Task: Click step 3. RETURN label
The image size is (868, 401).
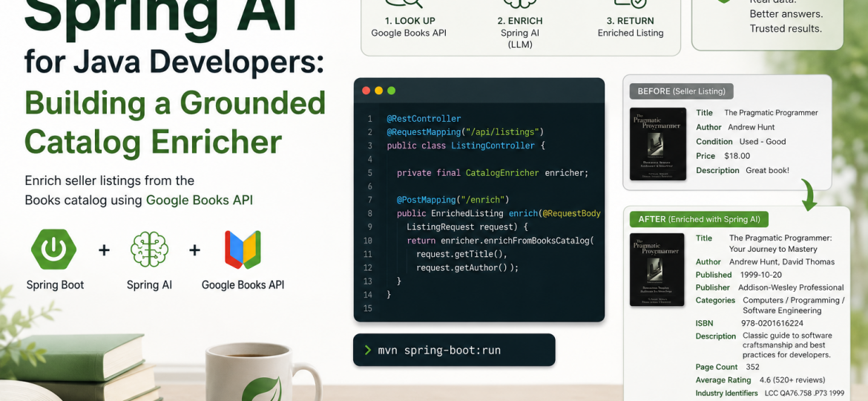Action: pyautogui.click(x=630, y=21)
